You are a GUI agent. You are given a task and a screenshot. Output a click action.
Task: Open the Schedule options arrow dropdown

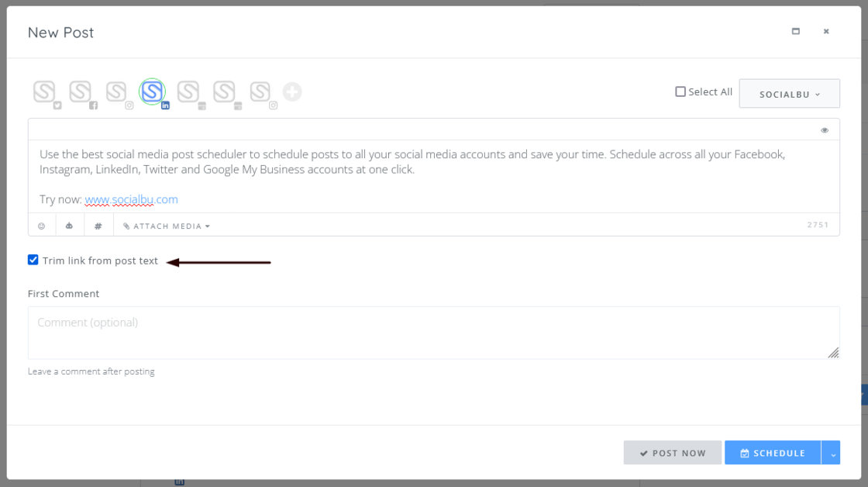pyautogui.click(x=832, y=453)
